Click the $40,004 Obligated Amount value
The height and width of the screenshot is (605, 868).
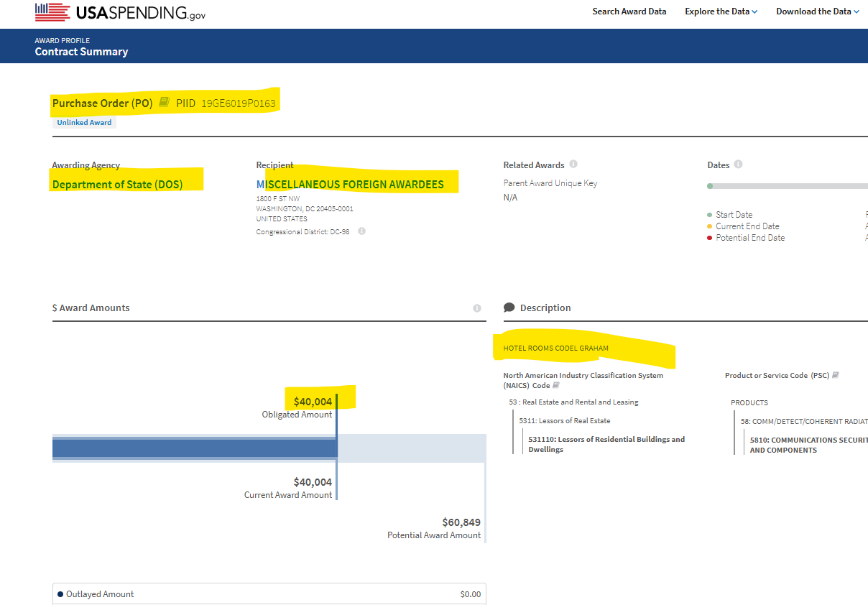[313, 402]
